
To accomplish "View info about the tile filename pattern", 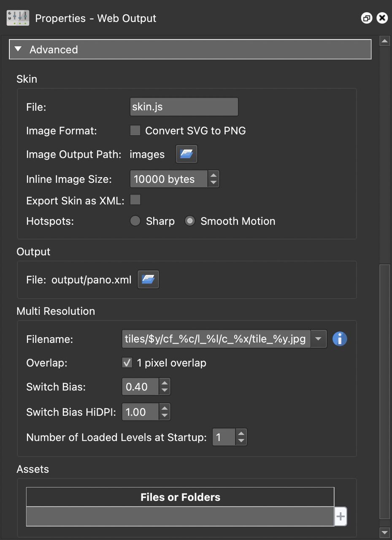I will pos(340,339).
